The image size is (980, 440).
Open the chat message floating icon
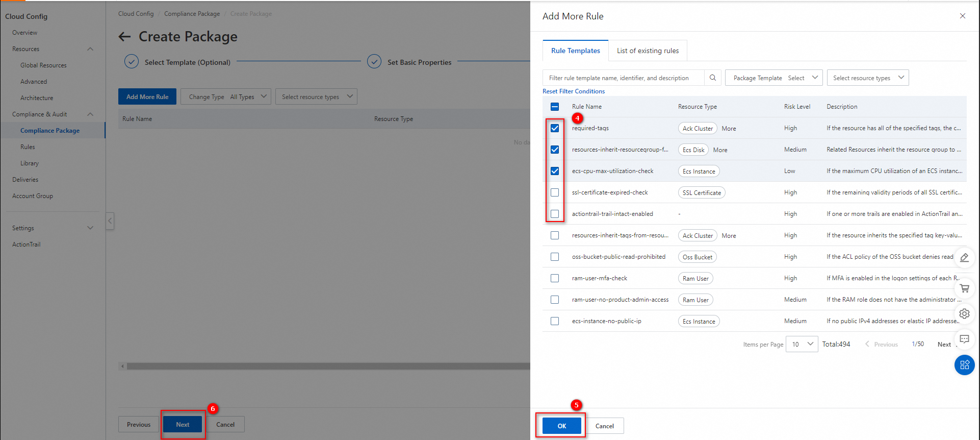[964, 339]
